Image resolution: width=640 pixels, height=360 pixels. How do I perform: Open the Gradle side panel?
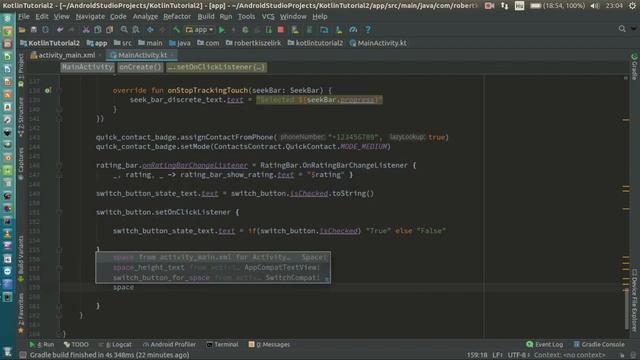coord(634,66)
